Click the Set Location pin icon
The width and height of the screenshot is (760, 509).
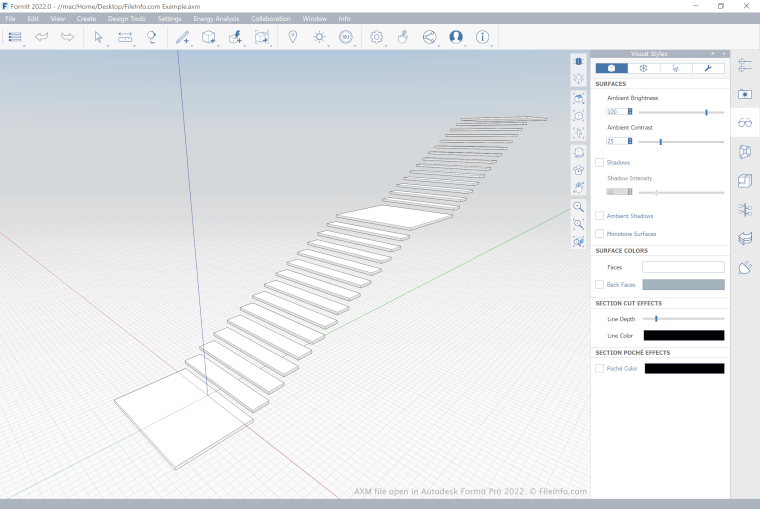click(x=292, y=37)
